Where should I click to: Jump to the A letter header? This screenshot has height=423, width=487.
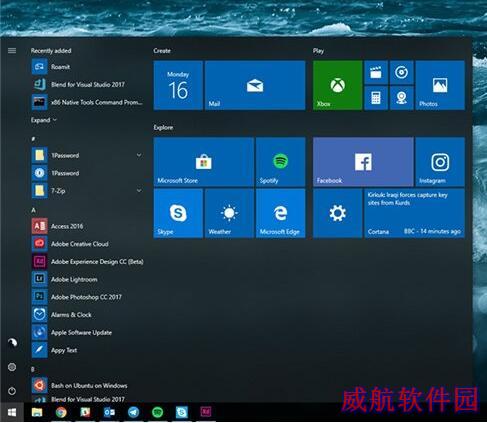pyautogui.click(x=33, y=210)
